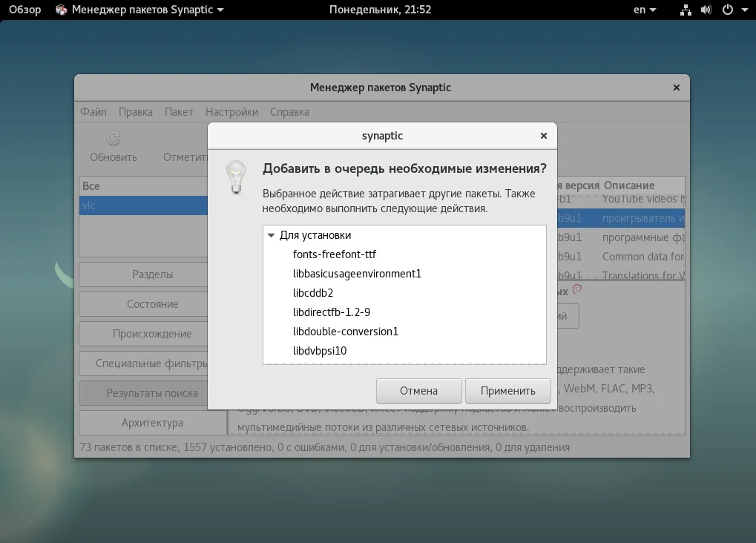Screen dimensions: 756x543
Task: Click the volume icon in top bar
Action: tap(706, 10)
